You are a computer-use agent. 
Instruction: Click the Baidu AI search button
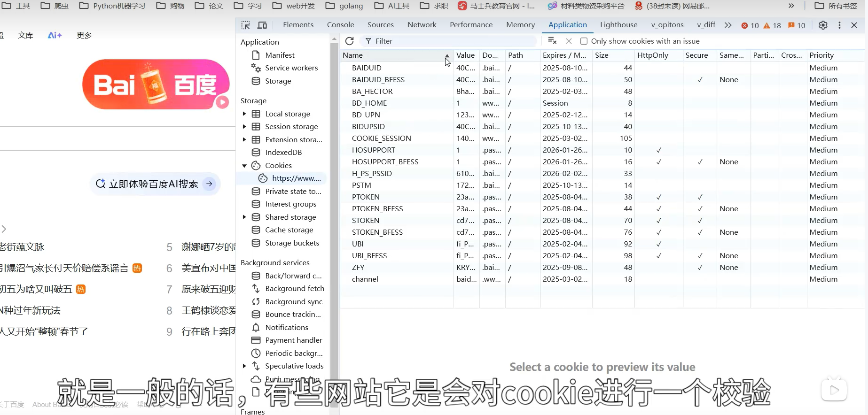pyautogui.click(x=155, y=184)
